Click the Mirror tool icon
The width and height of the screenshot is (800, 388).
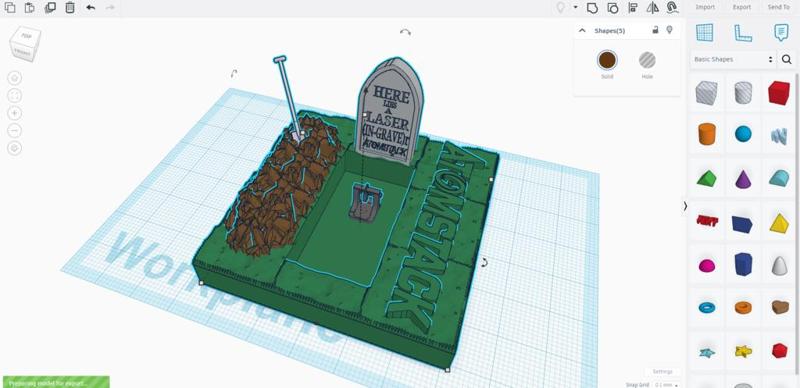(x=653, y=7)
